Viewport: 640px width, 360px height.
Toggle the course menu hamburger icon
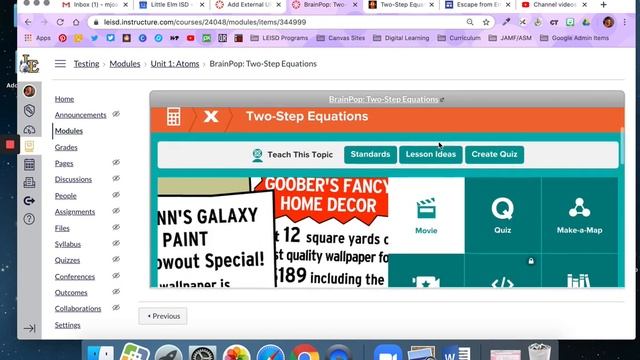[60, 64]
